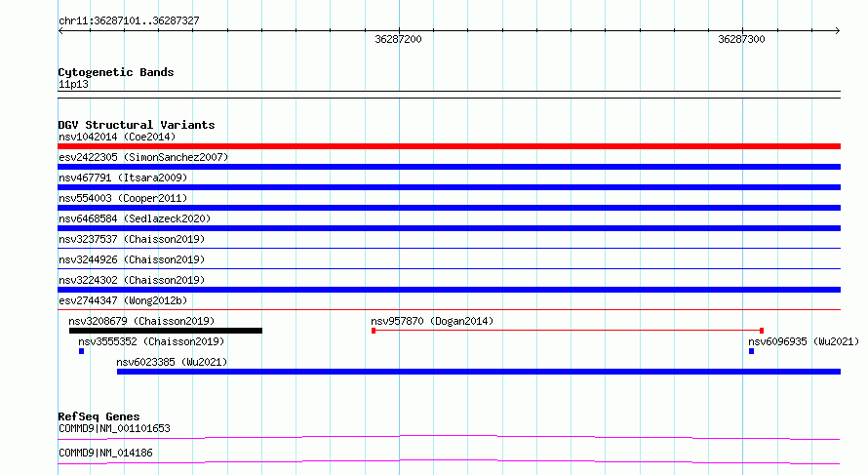
Task: Click the right red end marker of nsv957870
Action: [762, 331]
